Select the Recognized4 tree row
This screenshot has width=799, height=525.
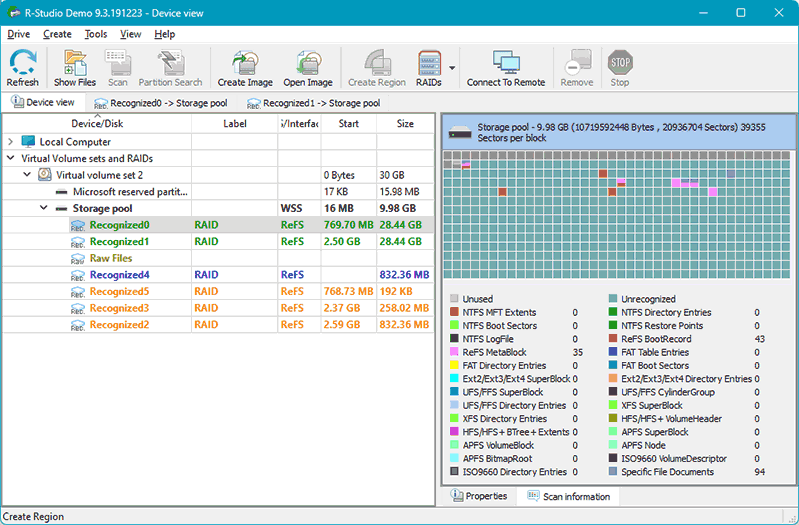point(218,275)
